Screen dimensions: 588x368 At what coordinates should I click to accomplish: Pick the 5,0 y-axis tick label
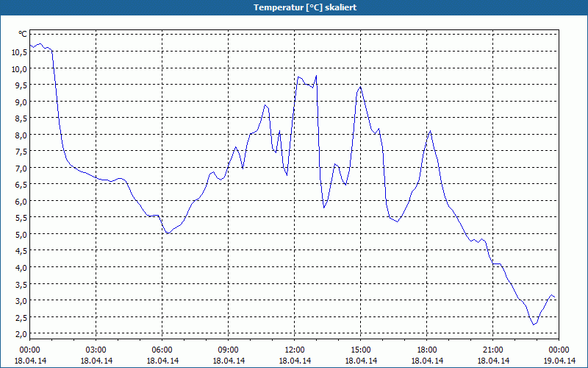click(21, 234)
